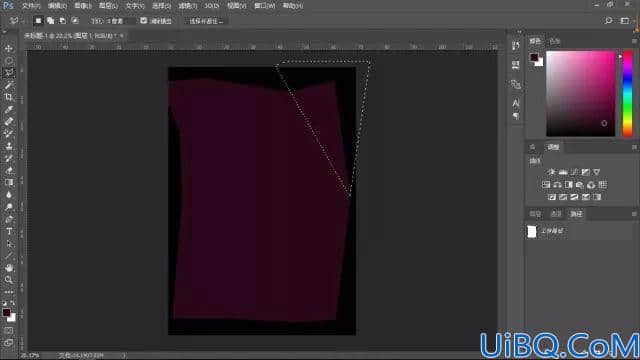
Task: Open the Color panel flyout menu
Action: coord(634,41)
